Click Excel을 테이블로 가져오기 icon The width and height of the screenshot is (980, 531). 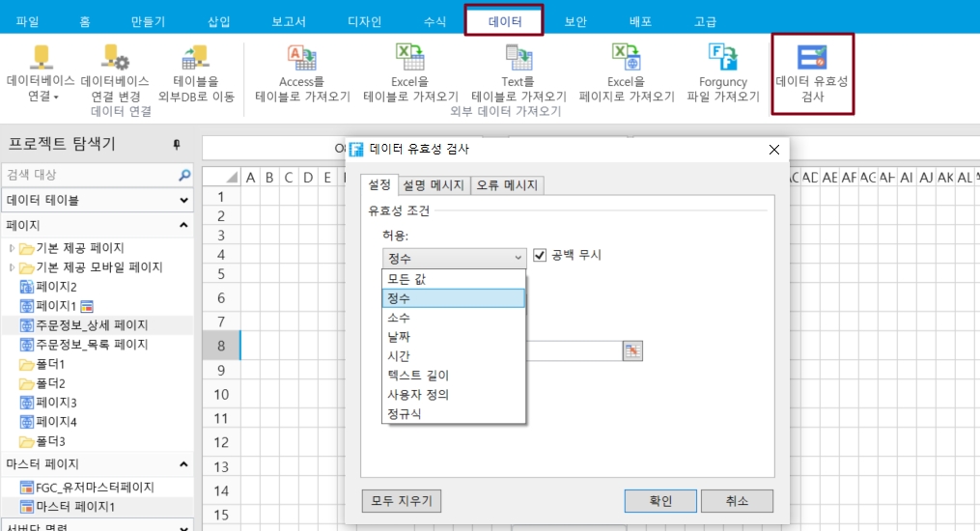click(x=410, y=59)
